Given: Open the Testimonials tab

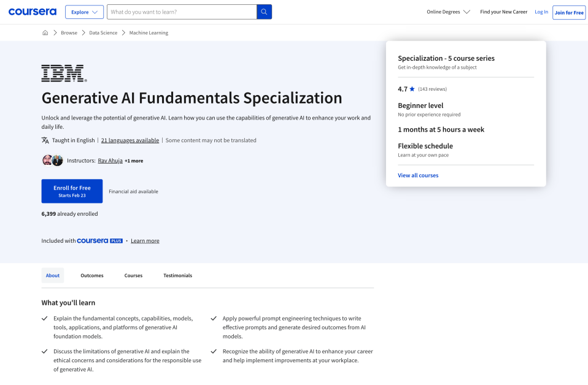Looking at the screenshot, I should [x=177, y=275].
